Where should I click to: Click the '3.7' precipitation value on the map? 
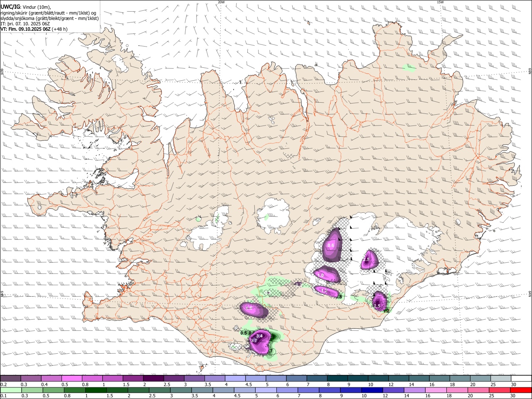click(254, 340)
